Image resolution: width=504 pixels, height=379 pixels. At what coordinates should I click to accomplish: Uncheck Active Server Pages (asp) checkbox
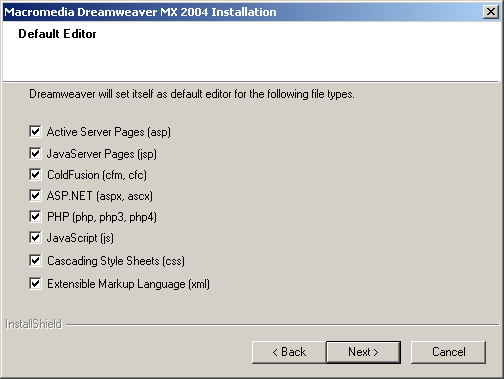(x=35, y=132)
